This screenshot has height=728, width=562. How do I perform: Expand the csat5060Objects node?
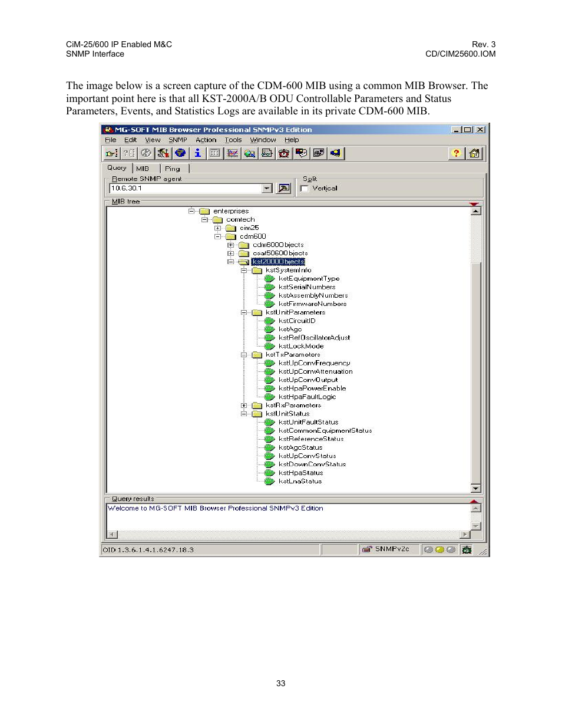[230, 253]
